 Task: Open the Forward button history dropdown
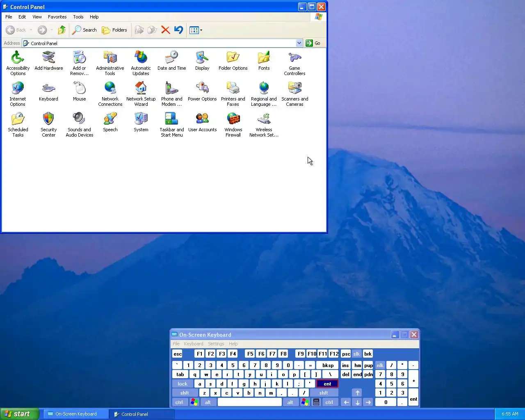pos(52,30)
